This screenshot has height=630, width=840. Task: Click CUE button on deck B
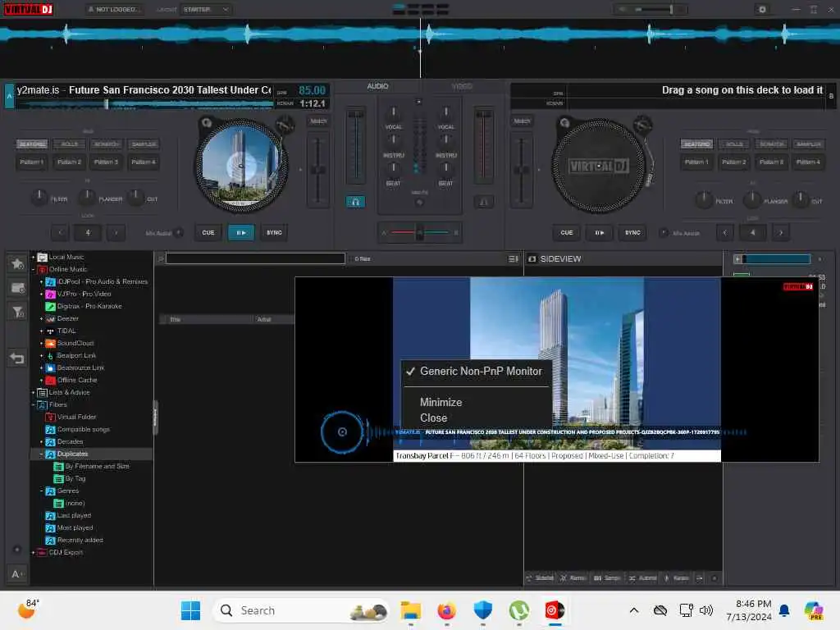567,232
